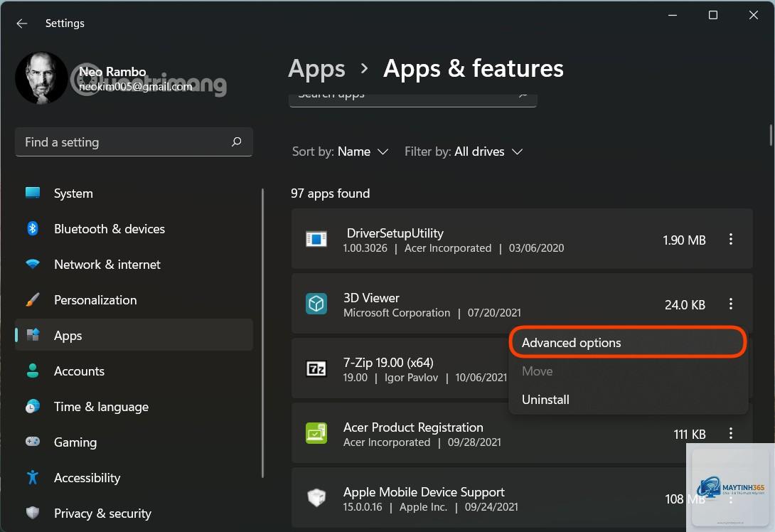Open Privacy & security via its shield icon

point(33,513)
